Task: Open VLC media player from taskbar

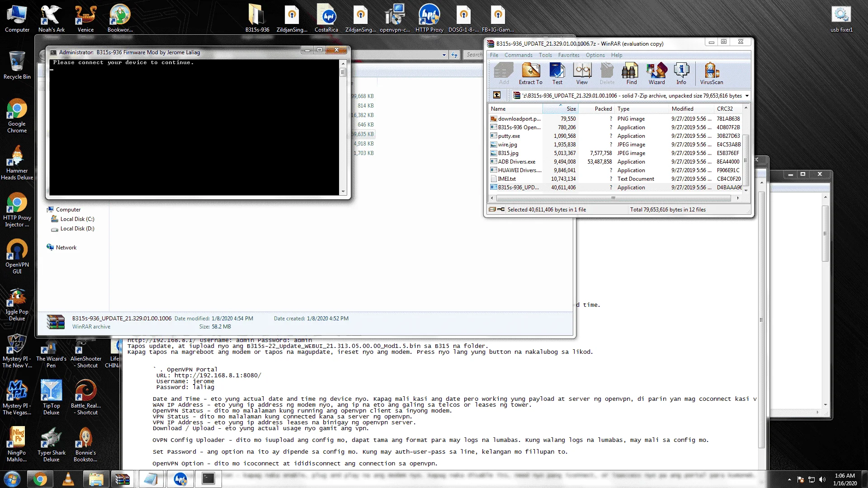Action: tap(68, 479)
